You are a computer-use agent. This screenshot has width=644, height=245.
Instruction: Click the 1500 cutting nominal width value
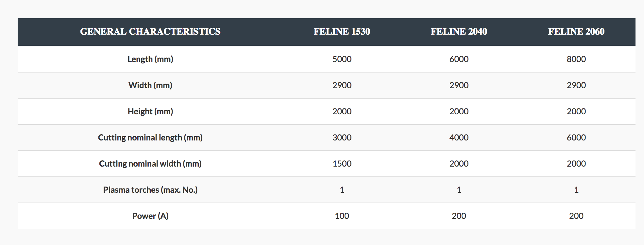coord(342,164)
